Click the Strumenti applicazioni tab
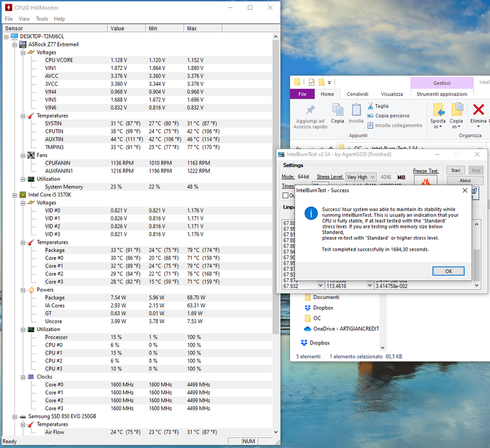Image resolution: width=490 pixels, height=448 pixels. 442,94
